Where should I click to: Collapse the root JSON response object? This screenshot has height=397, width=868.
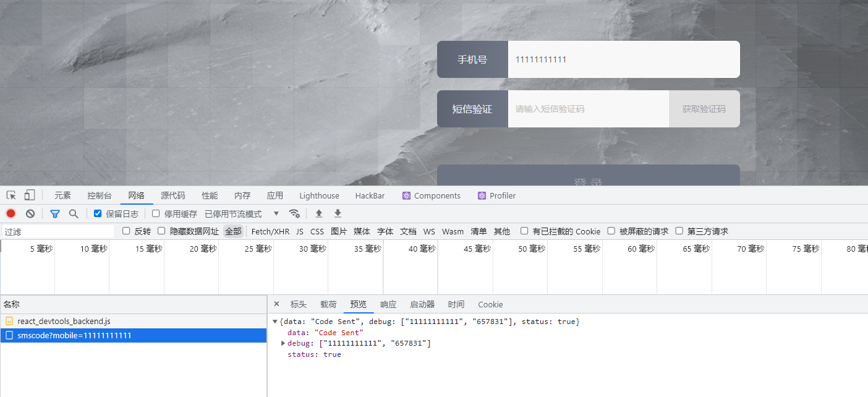click(275, 322)
